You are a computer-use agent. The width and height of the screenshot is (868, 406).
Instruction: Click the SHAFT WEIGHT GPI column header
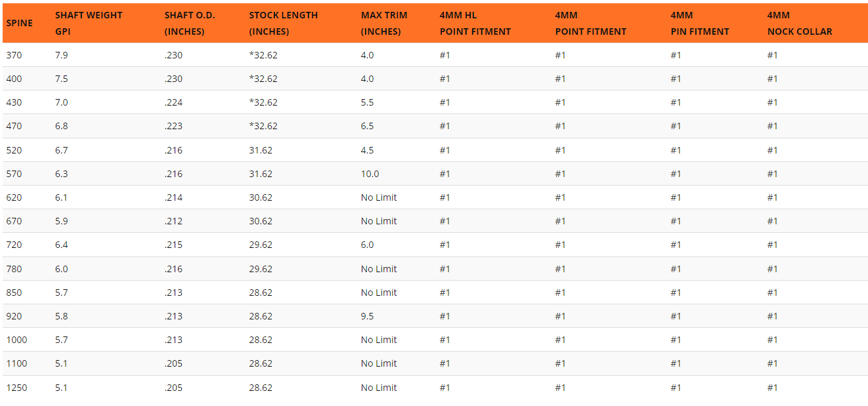89,23
